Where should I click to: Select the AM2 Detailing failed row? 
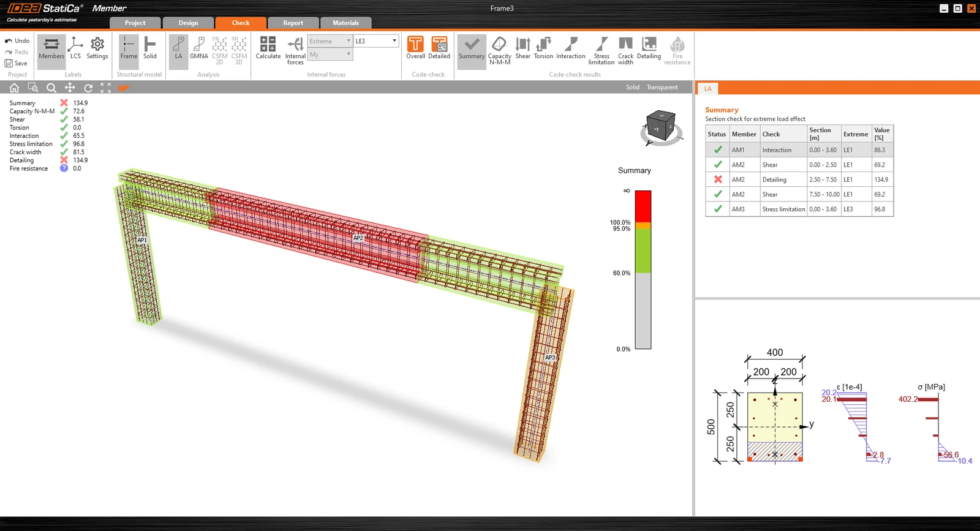coord(799,179)
